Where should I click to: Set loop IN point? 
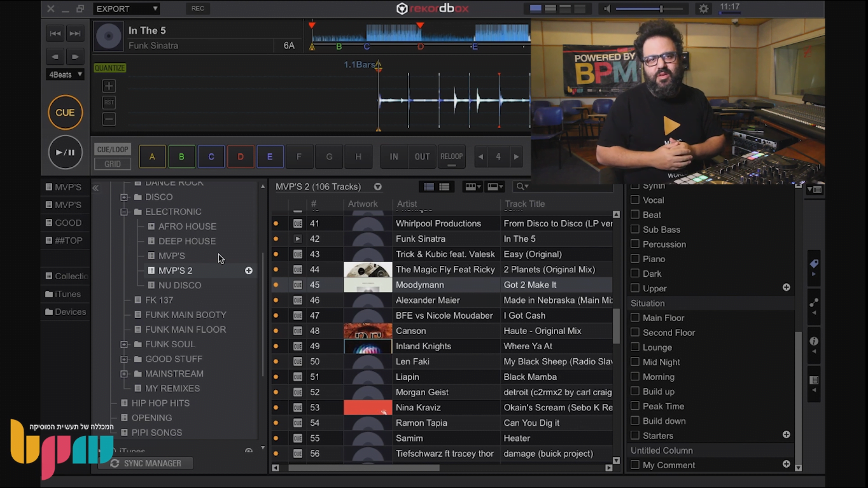pyautogui.click(x=394, y=157)
